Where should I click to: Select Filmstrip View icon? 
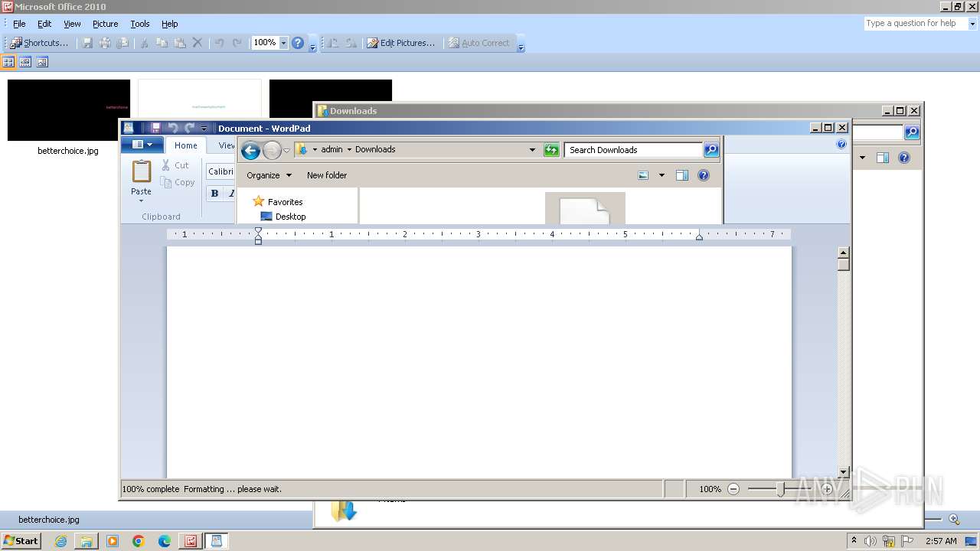tap(25, 62)
